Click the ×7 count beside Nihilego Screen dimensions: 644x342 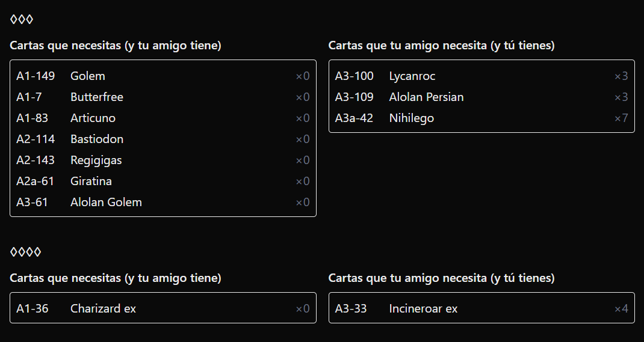click(x=621, y=118)
